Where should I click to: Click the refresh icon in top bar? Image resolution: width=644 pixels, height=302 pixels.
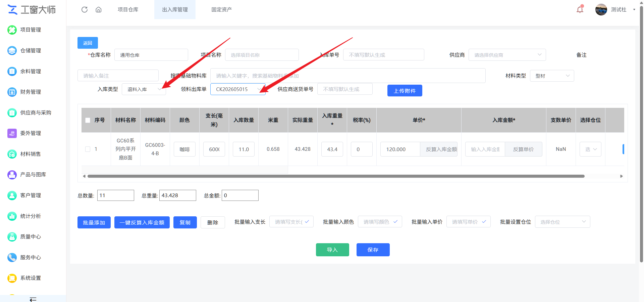click(85, 9)
